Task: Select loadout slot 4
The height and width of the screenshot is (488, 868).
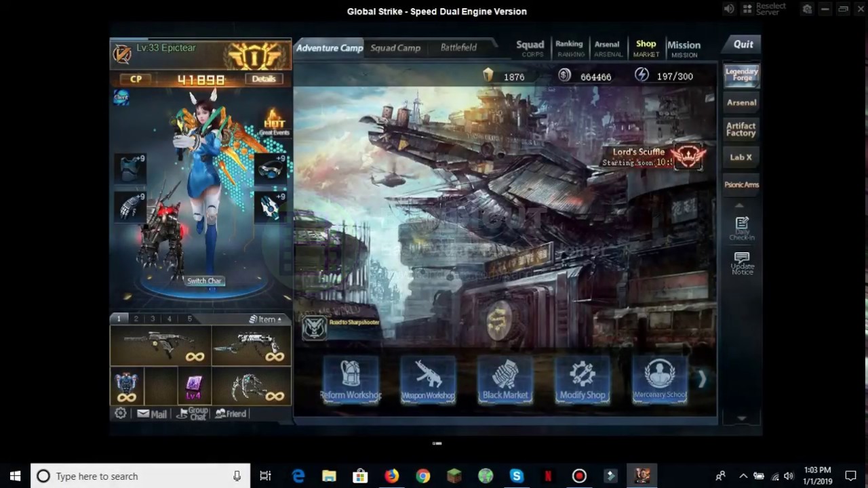Action: [170, 319]
